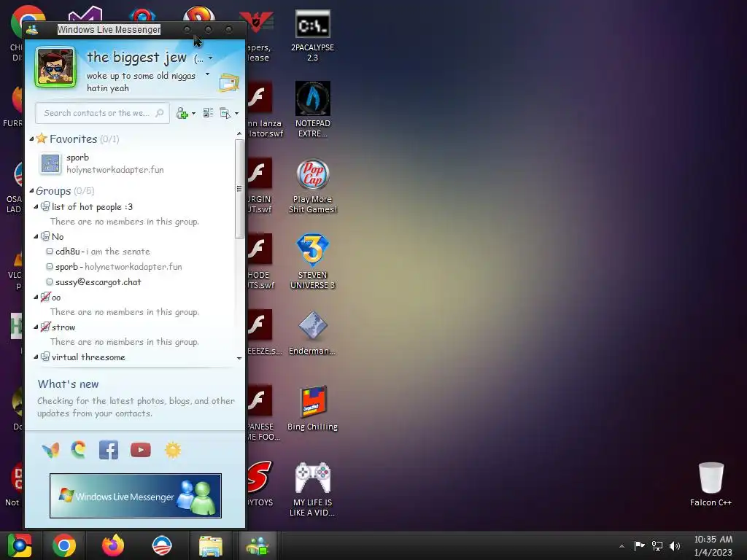This screenshot has width=747, height=560.
Task: Collapse the 'oo' group
Action: [x=36, y=297]
